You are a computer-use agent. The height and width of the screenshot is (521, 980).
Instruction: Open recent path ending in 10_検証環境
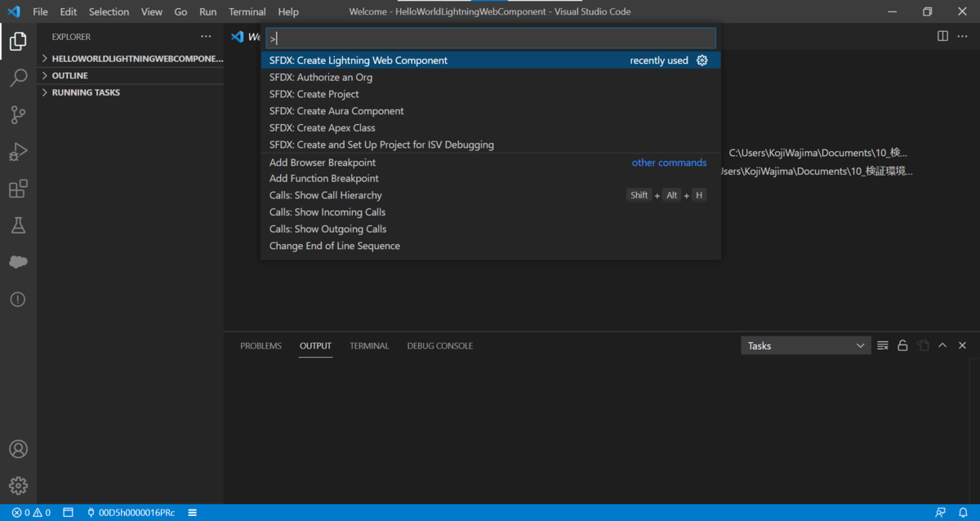point(817,171)
